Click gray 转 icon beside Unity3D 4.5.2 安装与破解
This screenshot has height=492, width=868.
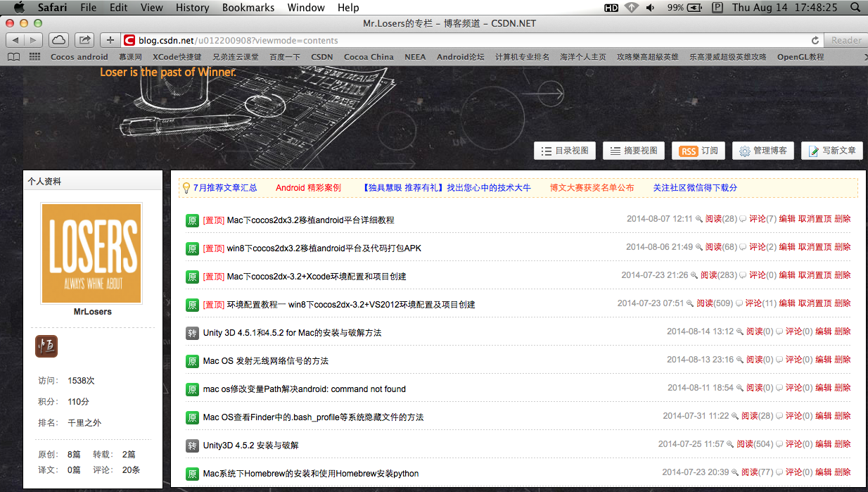click(x=192, y=446)
